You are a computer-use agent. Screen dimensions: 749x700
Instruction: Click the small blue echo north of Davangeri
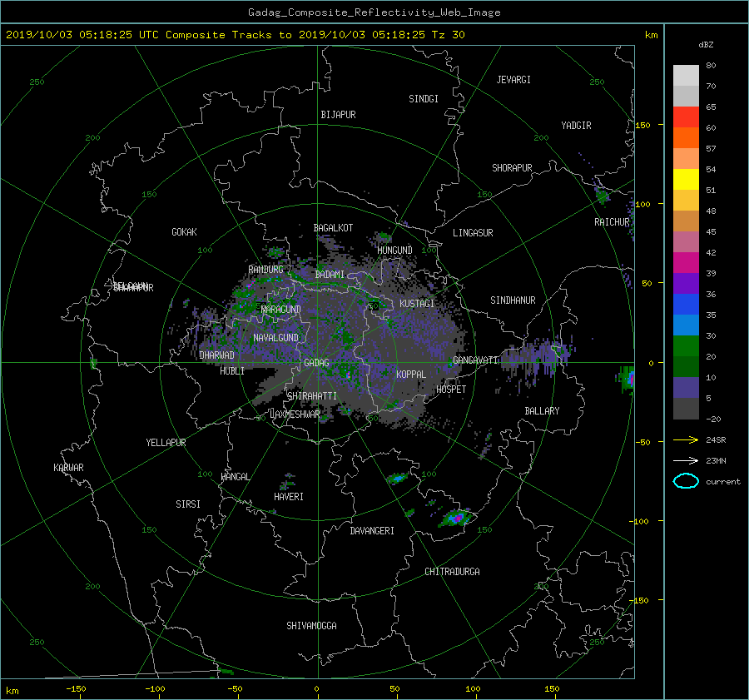(397, 478)
